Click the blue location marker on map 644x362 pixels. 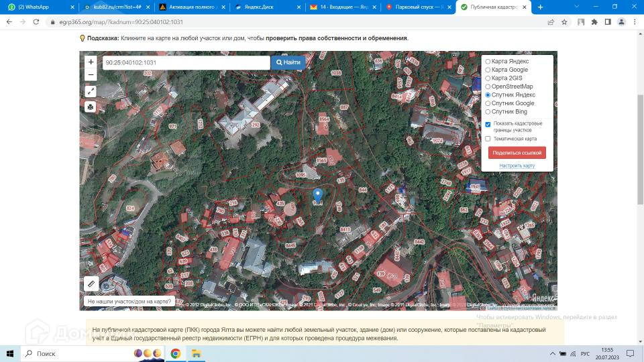tap(318, 196)
